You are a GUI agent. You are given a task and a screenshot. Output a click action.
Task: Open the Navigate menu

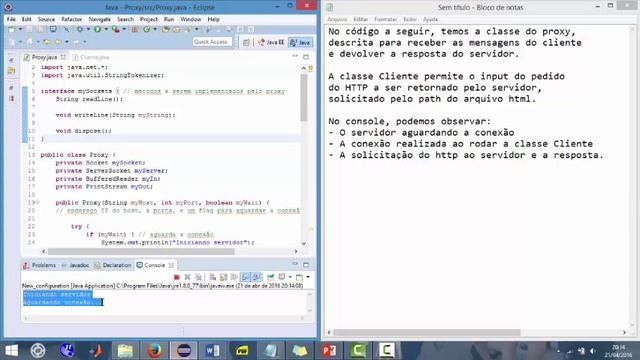tap(100, 19)
